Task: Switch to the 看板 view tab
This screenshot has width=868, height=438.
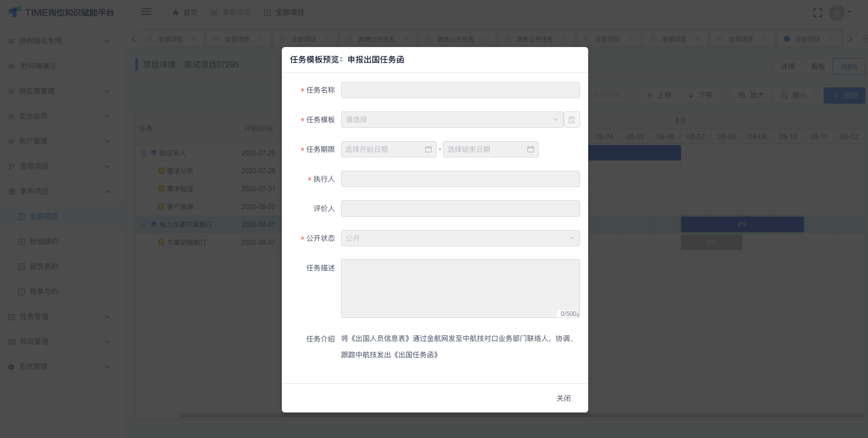Action: pos(818,66)
